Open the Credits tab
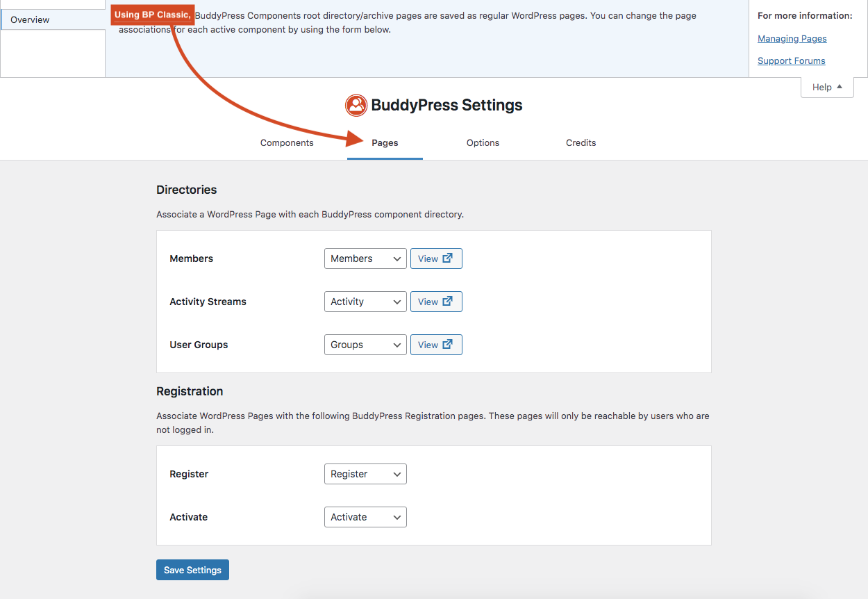 (581, 143)
